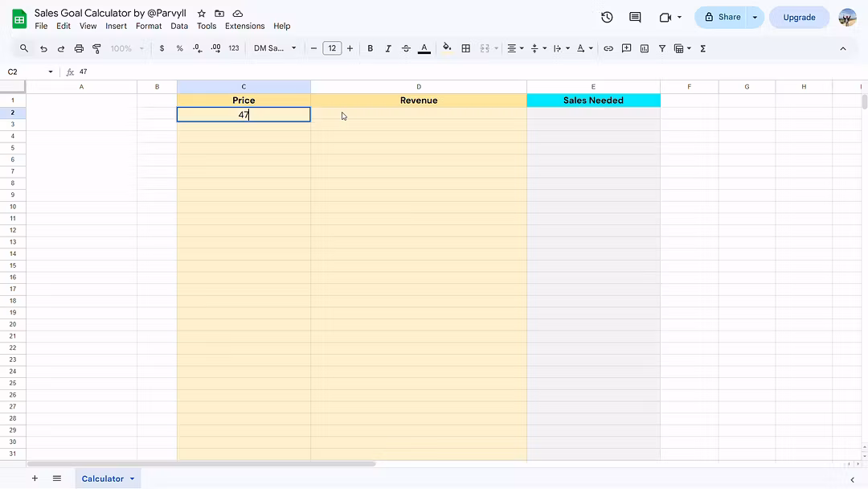868x489 pixels.
Task: Toggle italic formatting
Action: coord(388,48)
